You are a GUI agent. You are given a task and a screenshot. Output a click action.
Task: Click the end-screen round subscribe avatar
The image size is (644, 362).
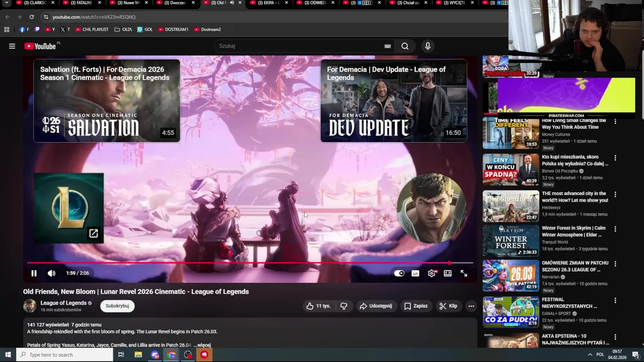coord(431,208)
